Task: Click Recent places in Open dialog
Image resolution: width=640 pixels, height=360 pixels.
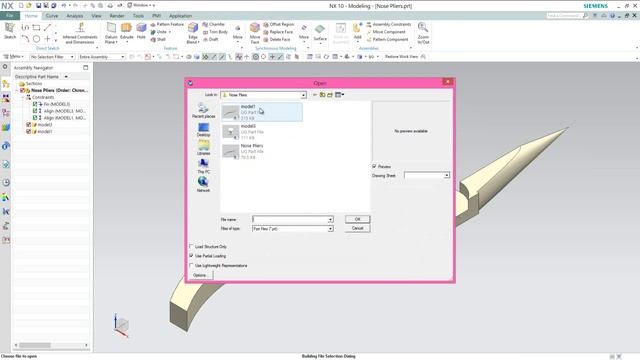Action: coord(203,111)
